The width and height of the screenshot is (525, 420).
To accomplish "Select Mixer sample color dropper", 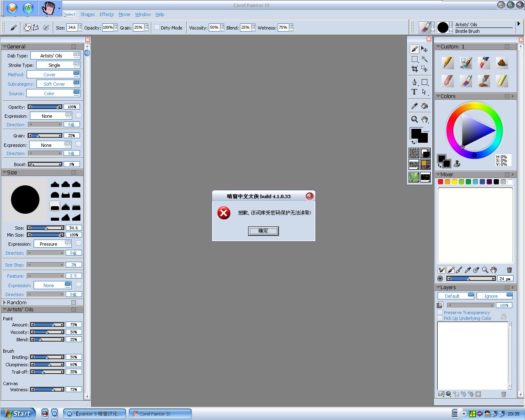I will tap(468, 270).
